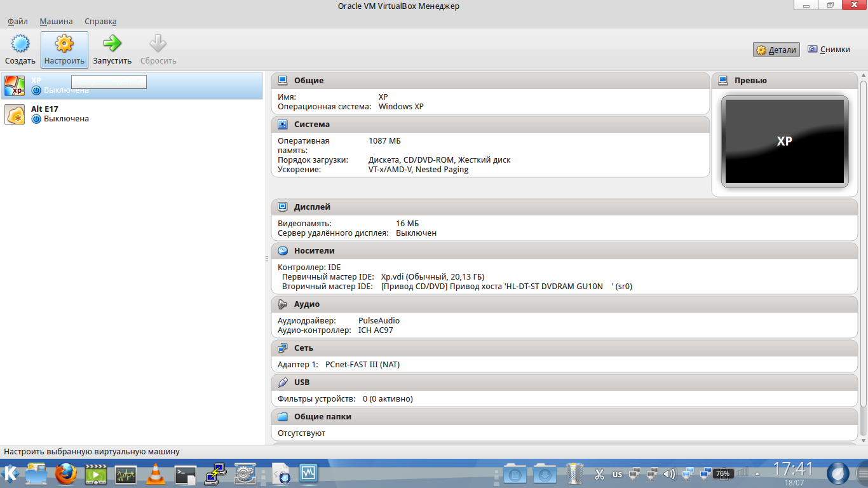868x488 pixels.
Task: Click the Аудио section header title
Action: (x=307, y=304)
